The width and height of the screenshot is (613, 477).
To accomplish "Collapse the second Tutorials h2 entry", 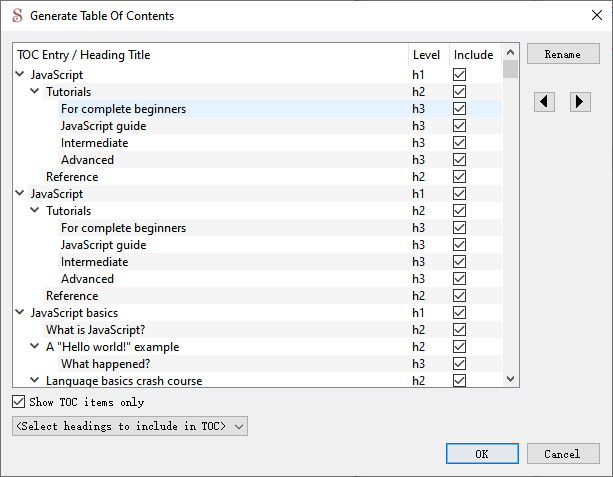I will (35, 210).
